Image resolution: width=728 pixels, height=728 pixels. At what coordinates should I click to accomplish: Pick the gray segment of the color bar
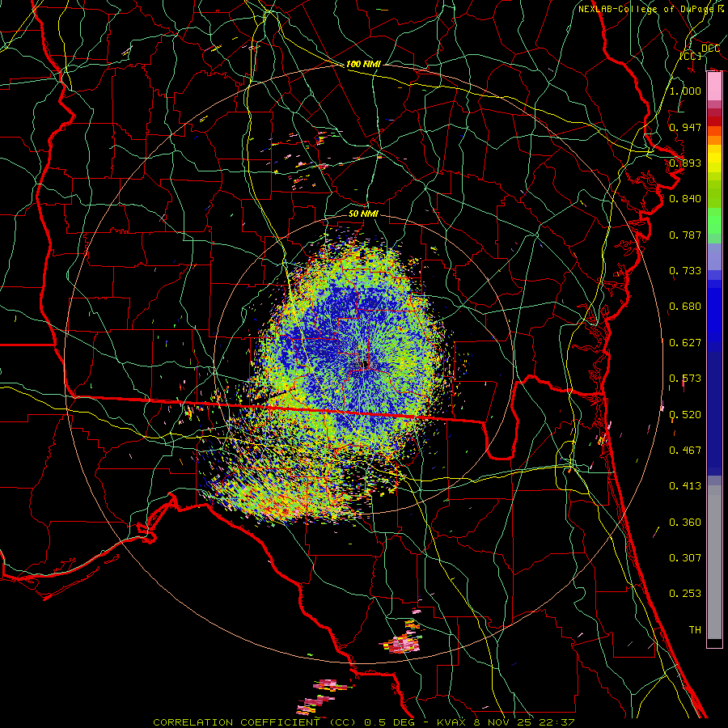click(x=714, y=562)
